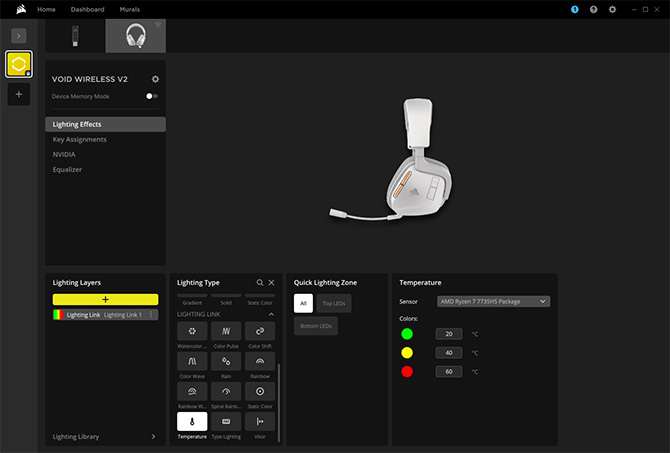This screenshot has width=670, height=453.
Task: Pick the green temperature color
Action: [x=407, y=334]
